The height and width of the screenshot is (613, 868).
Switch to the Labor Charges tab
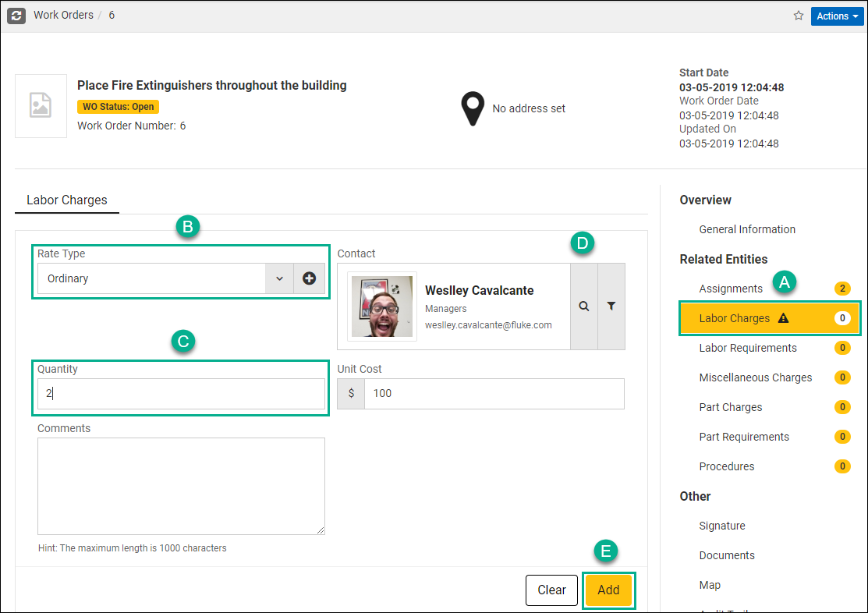click(67, 200)
